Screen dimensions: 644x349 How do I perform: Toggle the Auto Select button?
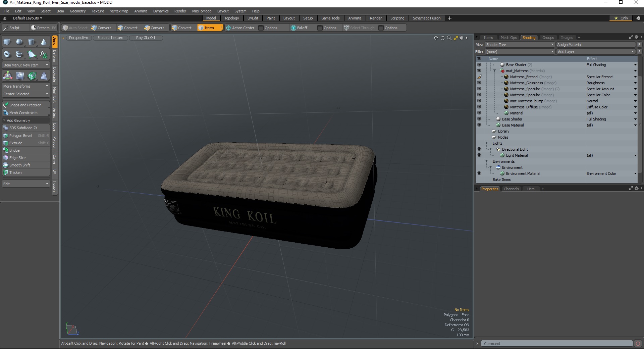coord(75,28)
